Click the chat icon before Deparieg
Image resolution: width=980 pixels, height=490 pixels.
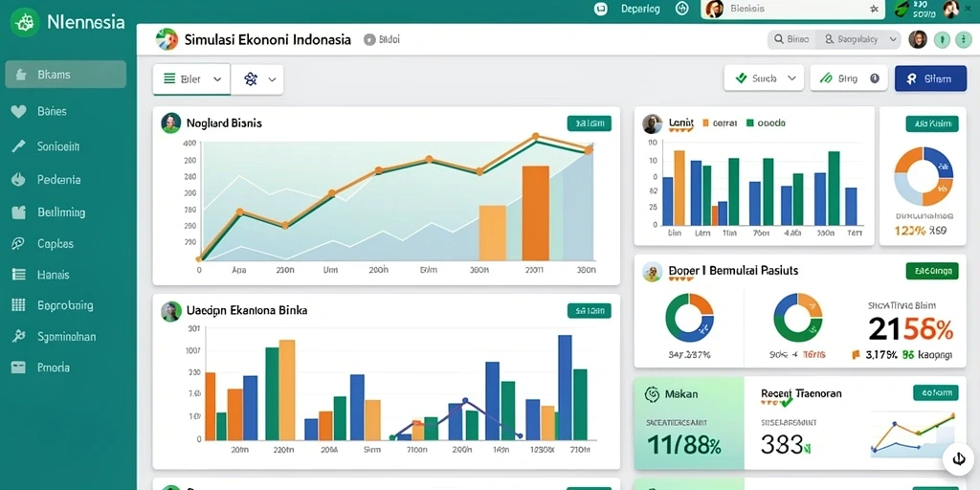point(601,9)
